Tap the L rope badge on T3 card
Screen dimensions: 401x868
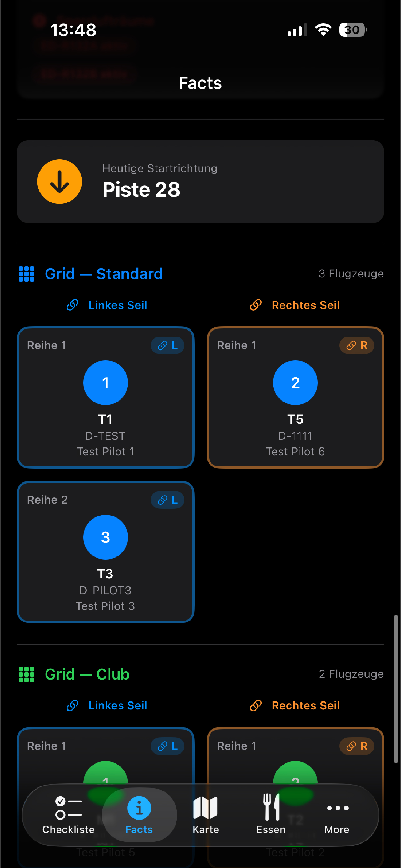click(167, 500)
